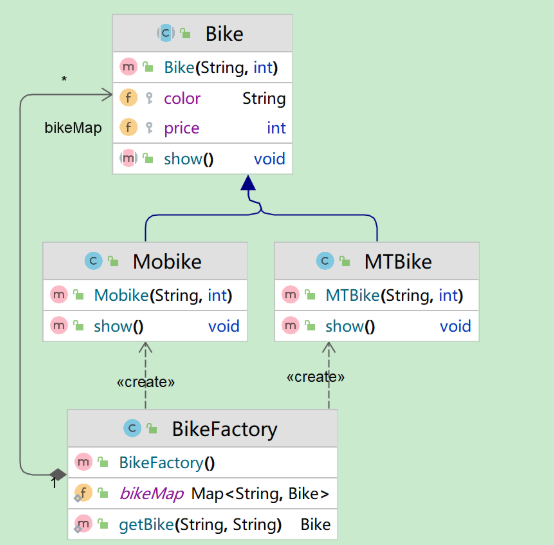Viewport: 554px width, 545px height.
Task: Click the class icon beside Mobike
Action: [94, 261]
